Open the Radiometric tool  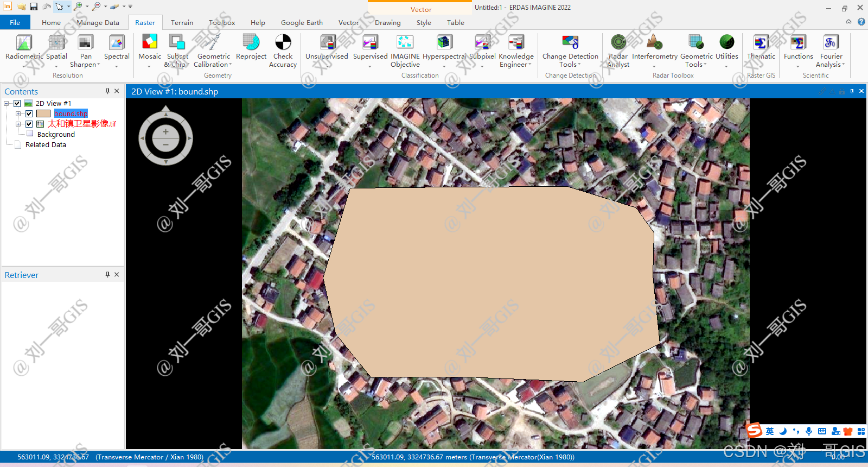[x=23, y=48]
